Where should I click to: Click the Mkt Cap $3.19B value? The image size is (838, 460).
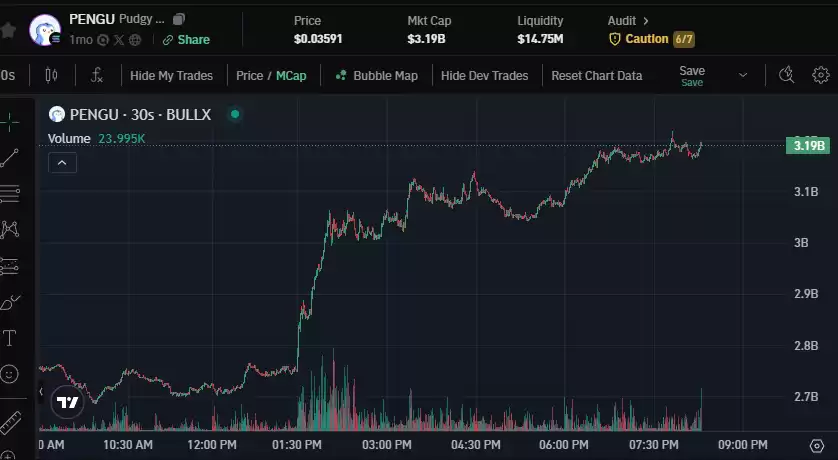426,39
